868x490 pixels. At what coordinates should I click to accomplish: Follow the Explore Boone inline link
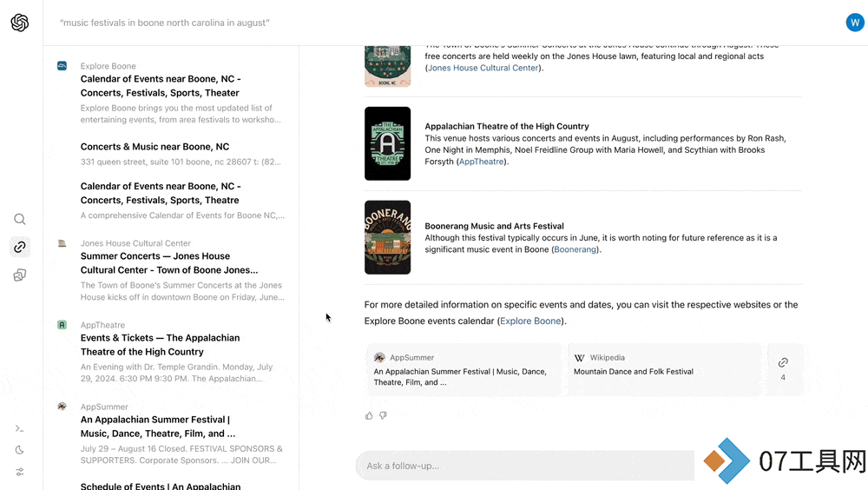(530, 321)
